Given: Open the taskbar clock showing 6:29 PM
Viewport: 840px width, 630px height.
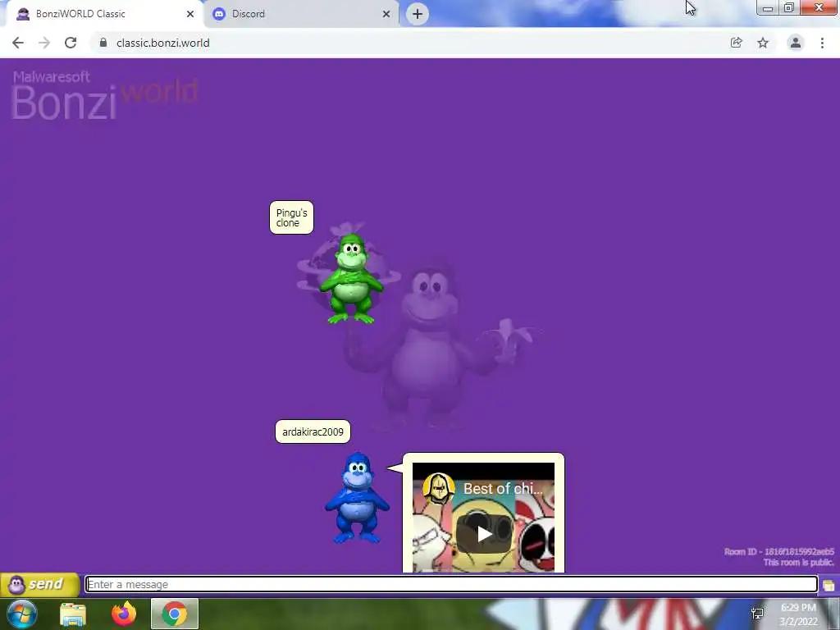Looking at the screenshot, I should click(798, 614).
